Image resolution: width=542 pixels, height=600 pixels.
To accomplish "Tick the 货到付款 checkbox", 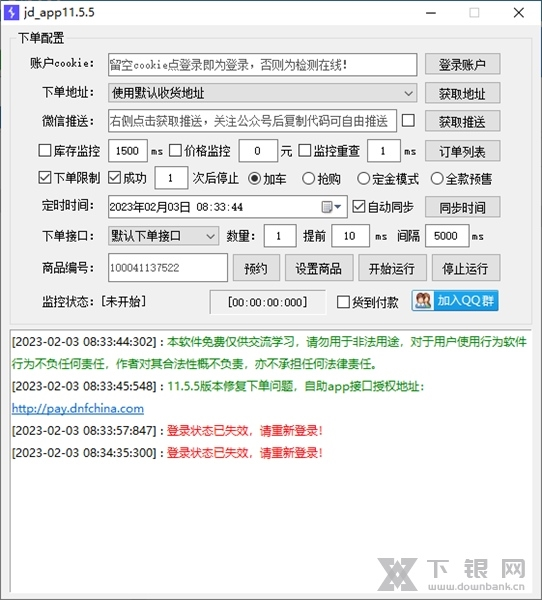I will coord(343,302).
